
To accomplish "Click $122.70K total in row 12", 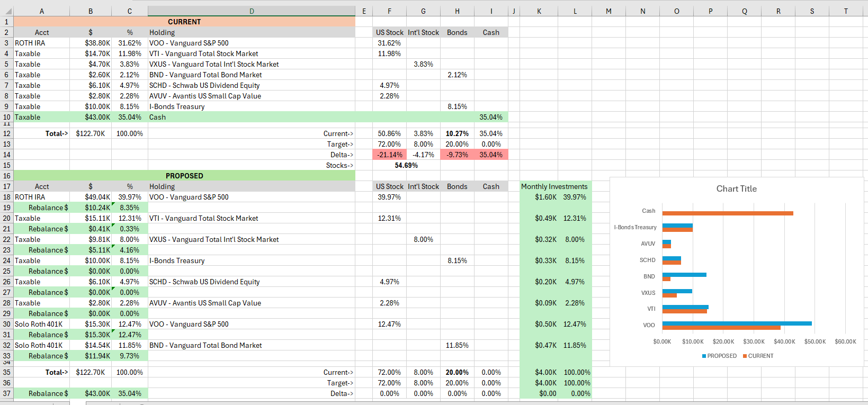I will [91, 133].
